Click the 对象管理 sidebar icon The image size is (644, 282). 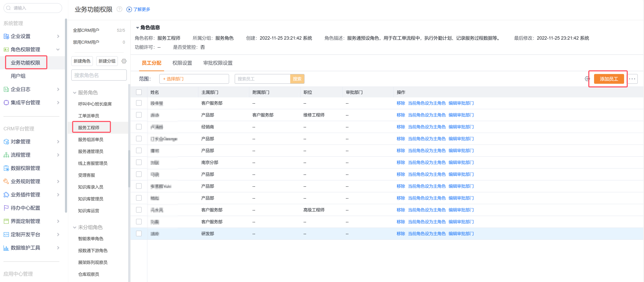[x=6, y=142]
